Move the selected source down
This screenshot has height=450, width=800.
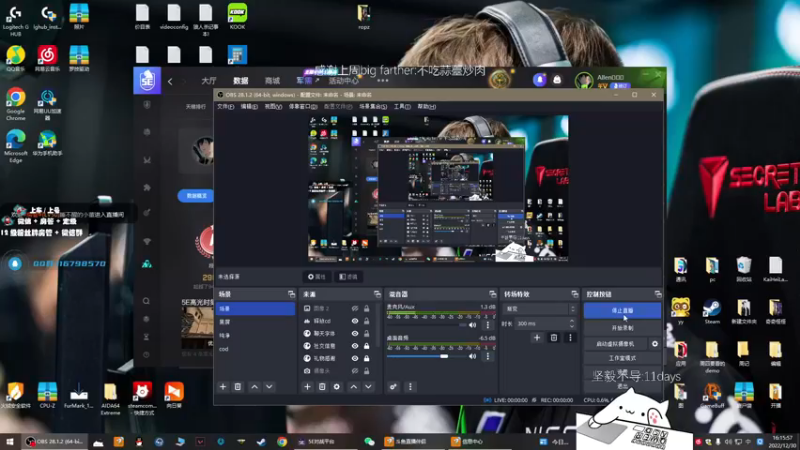tap(368, 387)
